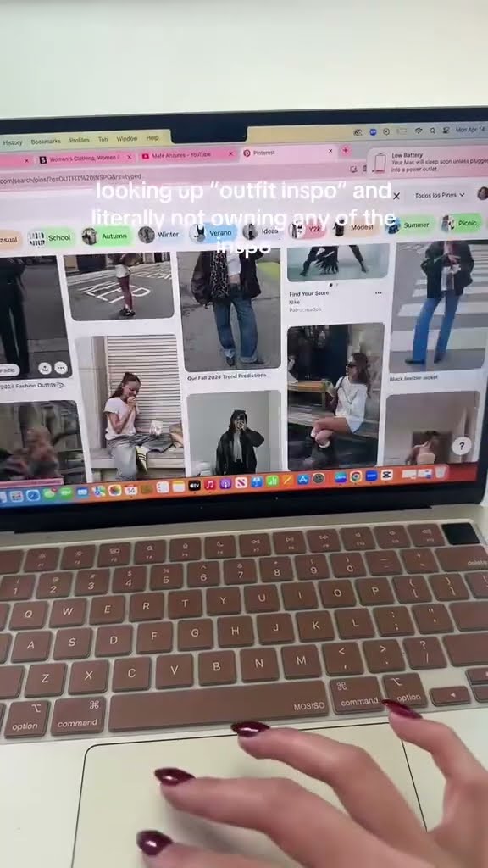Open Numbers from the Dock
This screenshot has width=488, height=868.
click(272, 481)
